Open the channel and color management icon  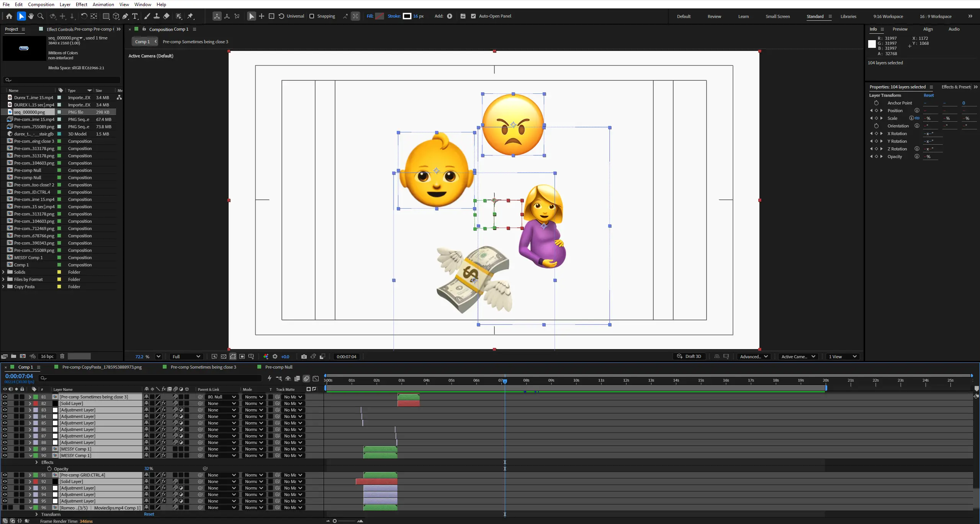click(x=266, y=356)
